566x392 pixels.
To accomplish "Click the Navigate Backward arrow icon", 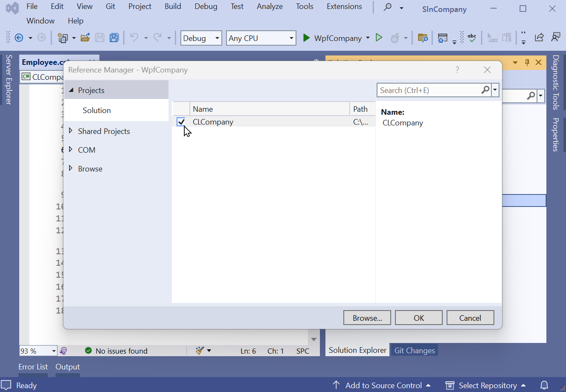I will [x=19, y=38].
